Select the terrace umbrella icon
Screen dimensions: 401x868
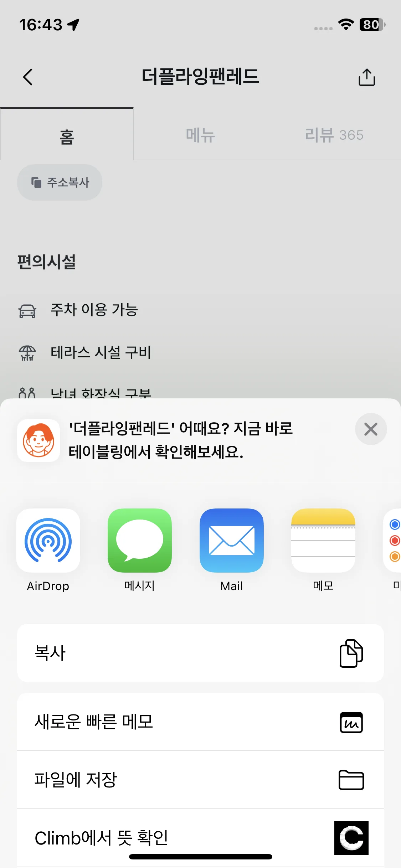coord(27,353)
